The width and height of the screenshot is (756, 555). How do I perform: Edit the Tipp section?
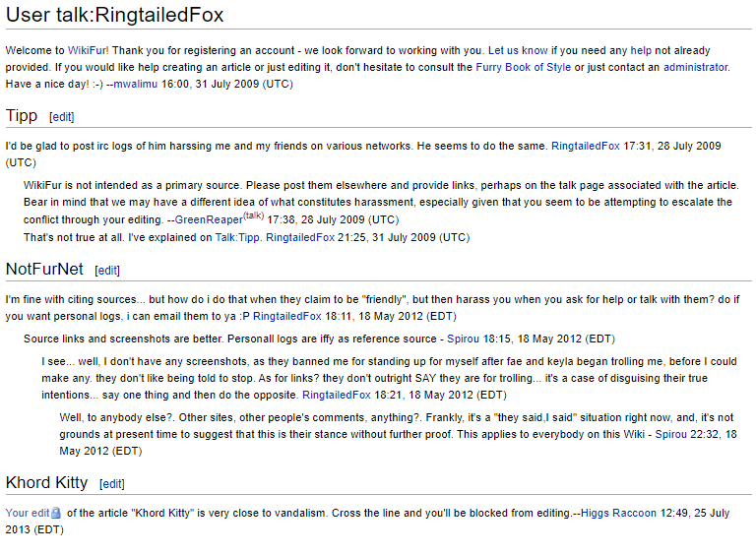pyautogui.click(x=62, y=116)
